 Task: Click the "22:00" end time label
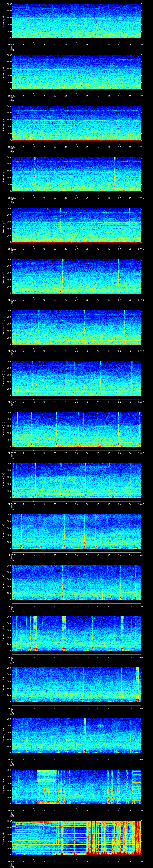coord(141,351)
